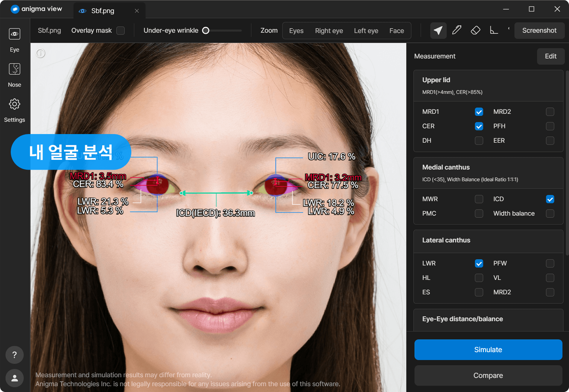
Task: Take a Screenshot of the analysis
Action: [539, 31]
